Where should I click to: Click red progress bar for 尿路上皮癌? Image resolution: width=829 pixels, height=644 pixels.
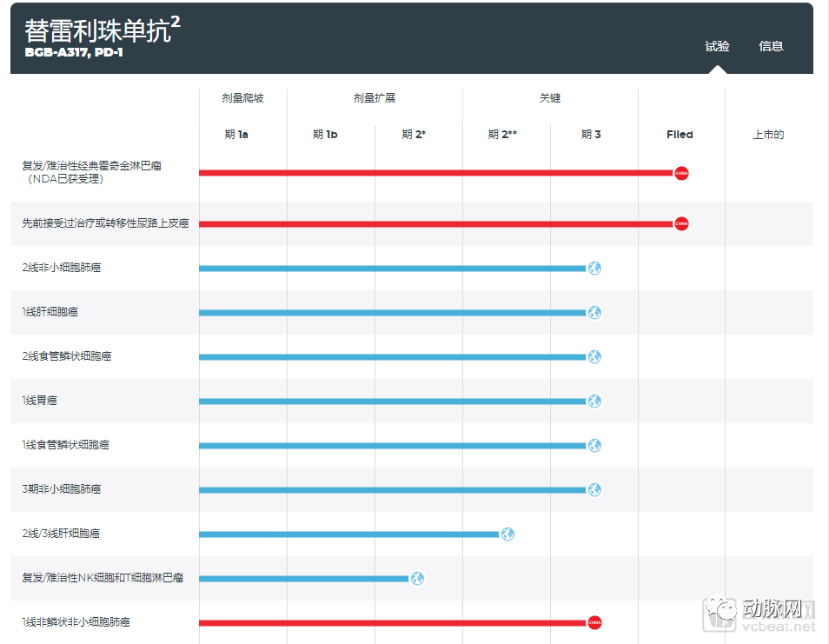tap(436, 223)
